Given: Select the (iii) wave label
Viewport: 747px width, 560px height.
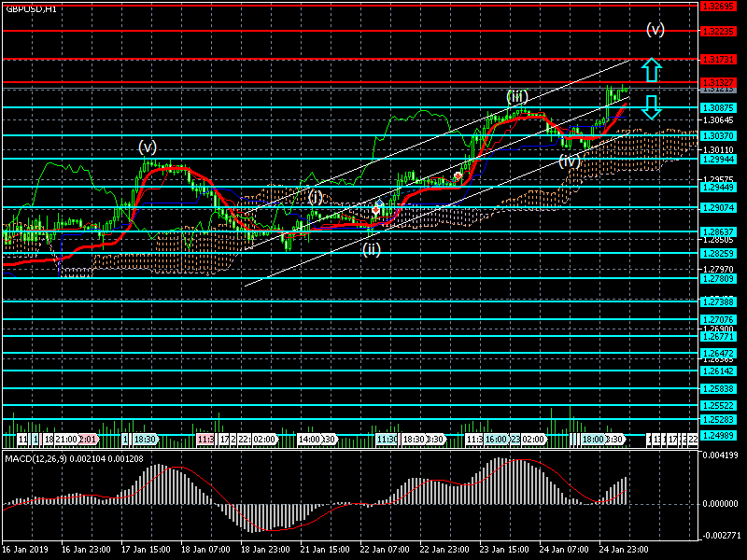Looking at the screenshot, I should pos(517,96).
